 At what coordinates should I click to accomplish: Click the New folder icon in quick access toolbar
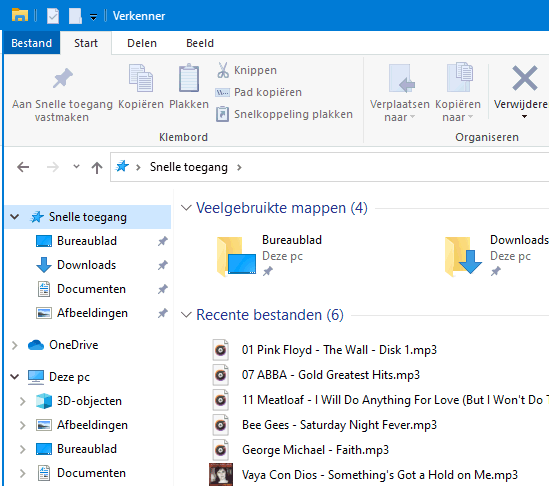click(x=75, y=16)
